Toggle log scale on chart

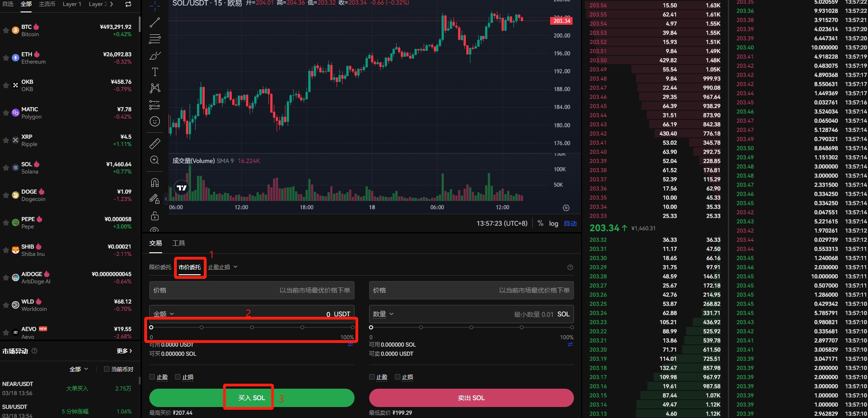click(553, 223)
